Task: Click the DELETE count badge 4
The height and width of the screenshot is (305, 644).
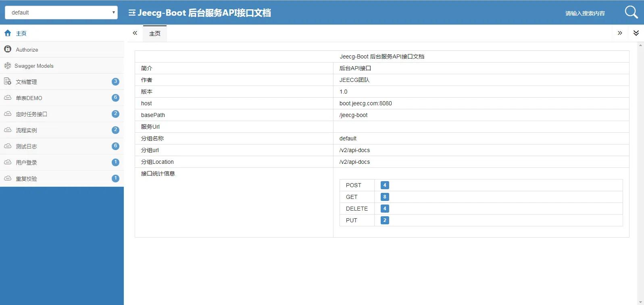Action: 385,209
